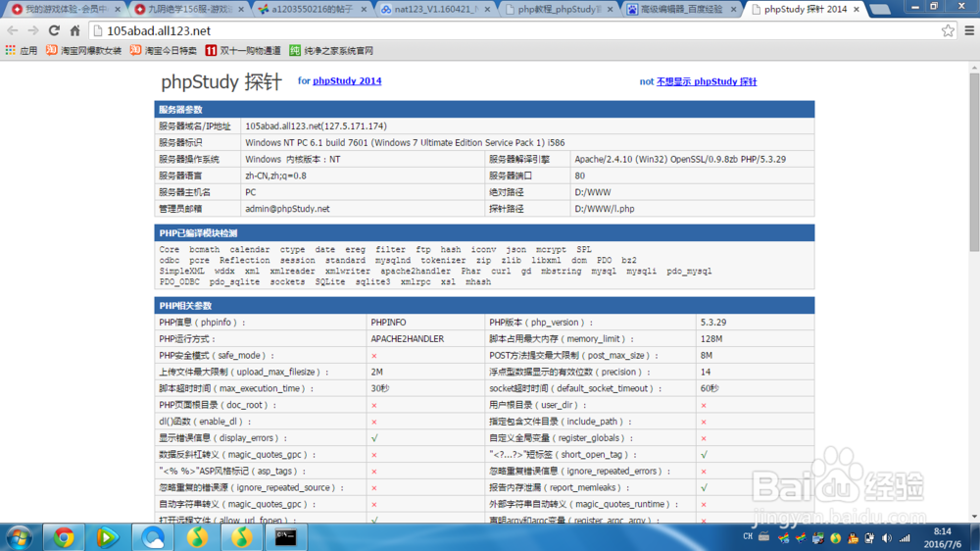
Task: Close the phpStudy 探针 2014 tab
Action: 857,10
